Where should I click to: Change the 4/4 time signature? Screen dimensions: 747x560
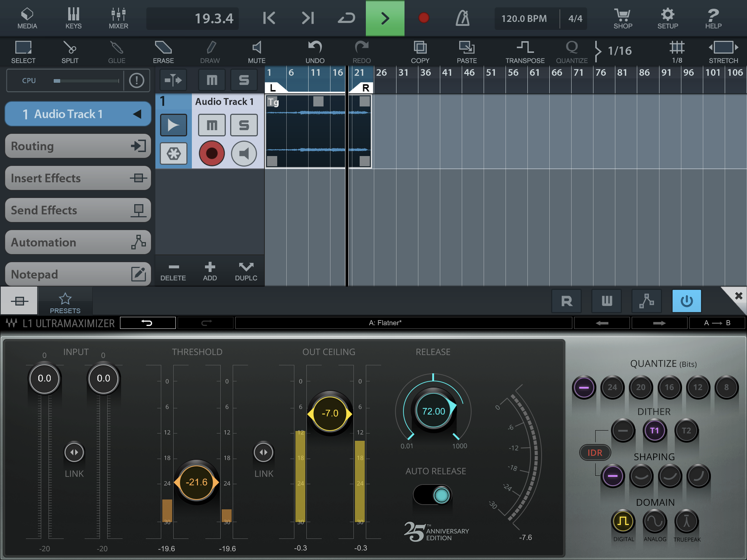tap(575, 19)
